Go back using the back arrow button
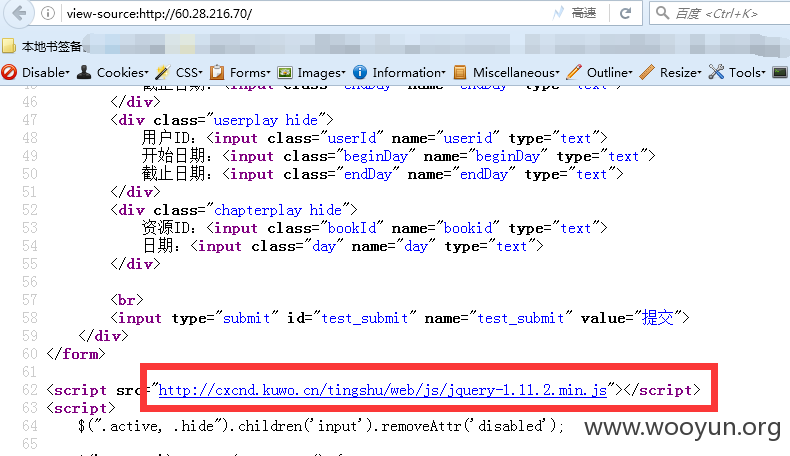This screenshot has width=790, height=456. tap(19, 13)
